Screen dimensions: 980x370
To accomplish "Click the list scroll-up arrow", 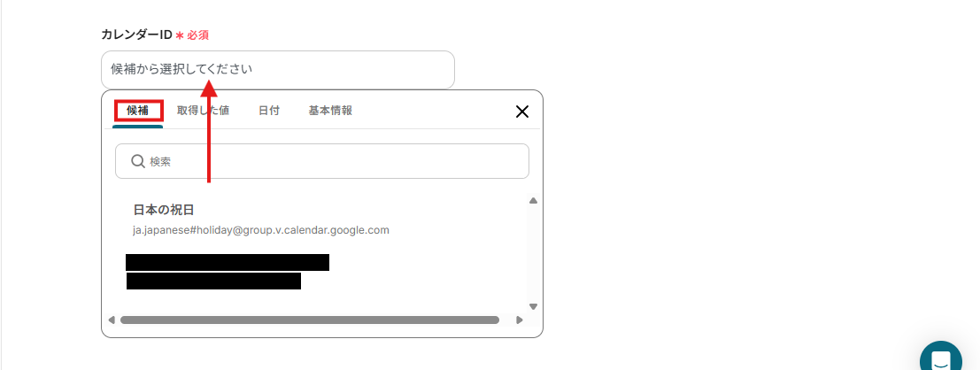I will (x=533, y=201).
